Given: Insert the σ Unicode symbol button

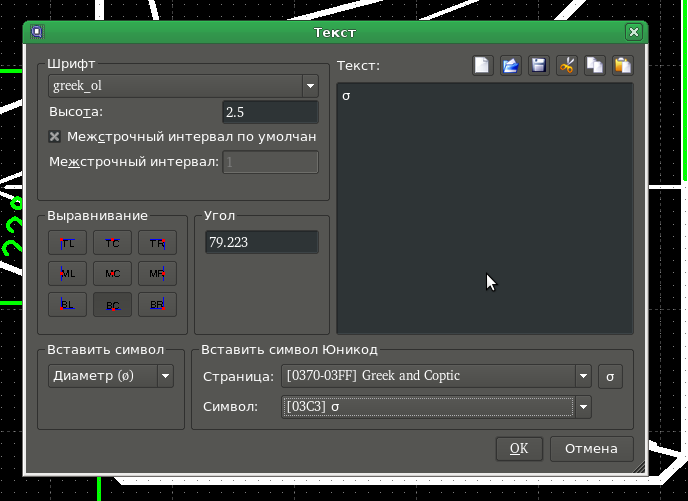Looking at the screenshot, I should pos(611,377).
